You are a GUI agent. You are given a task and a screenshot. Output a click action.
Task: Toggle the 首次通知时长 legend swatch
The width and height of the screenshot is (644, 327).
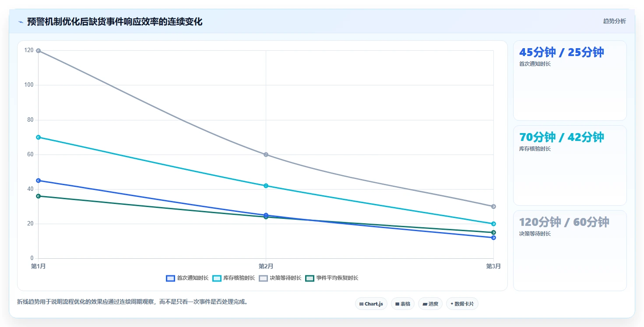pyautogui.click(x=171, y=278)
